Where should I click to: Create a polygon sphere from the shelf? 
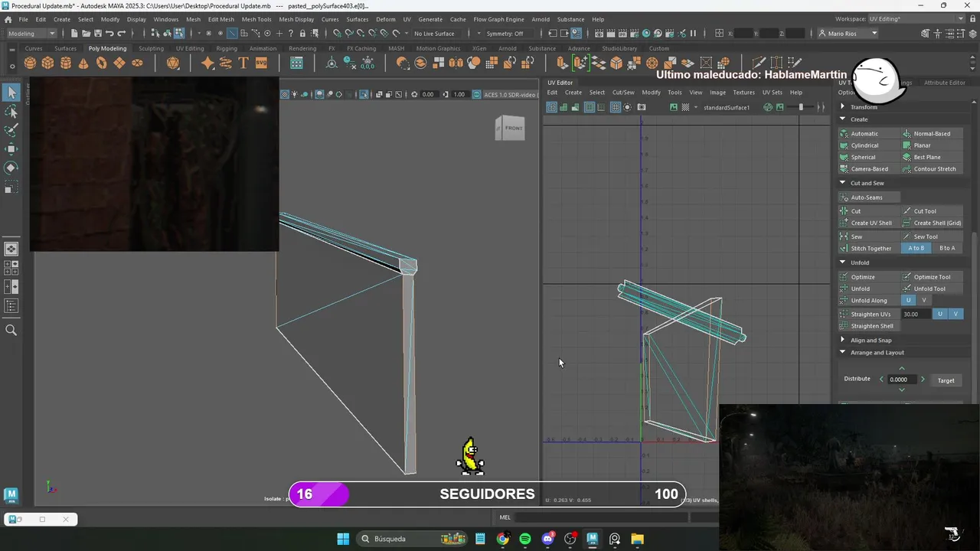[30, 64]
